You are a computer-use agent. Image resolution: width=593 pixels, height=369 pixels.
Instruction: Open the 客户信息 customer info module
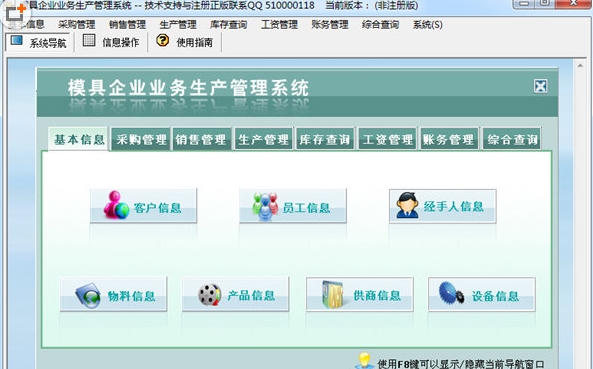[x=143, y=206]
